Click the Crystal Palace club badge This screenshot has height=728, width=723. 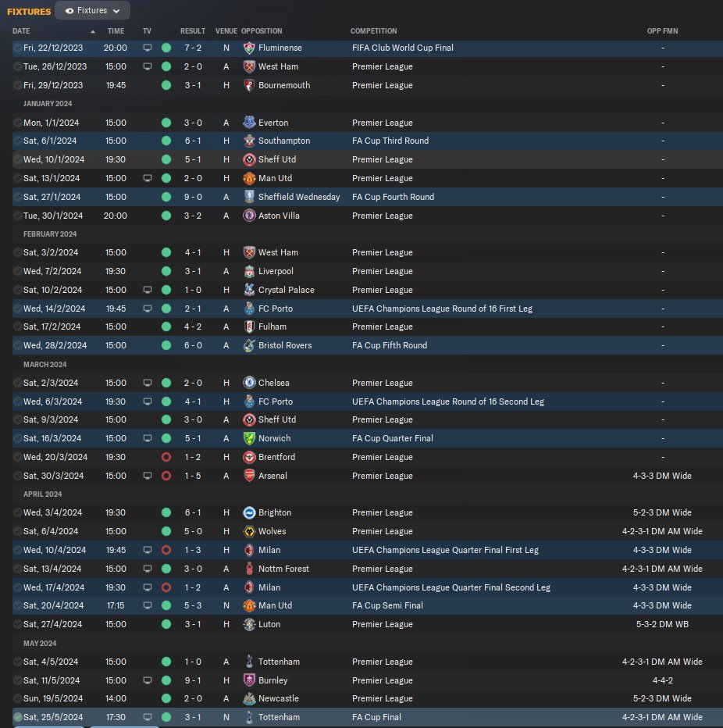(249, 290)
